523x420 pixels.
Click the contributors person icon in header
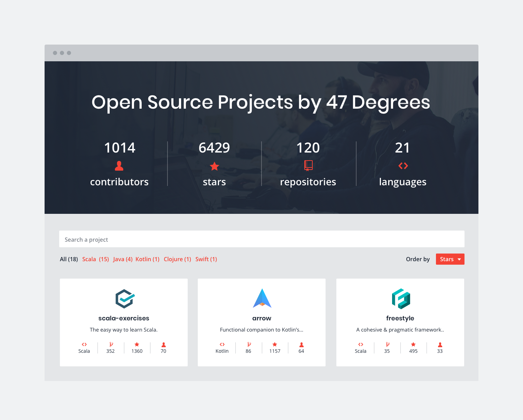point(119,166)
